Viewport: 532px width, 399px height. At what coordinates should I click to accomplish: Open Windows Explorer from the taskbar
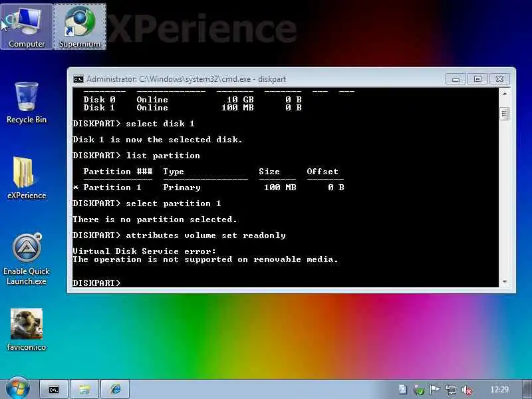pos(84,389)
